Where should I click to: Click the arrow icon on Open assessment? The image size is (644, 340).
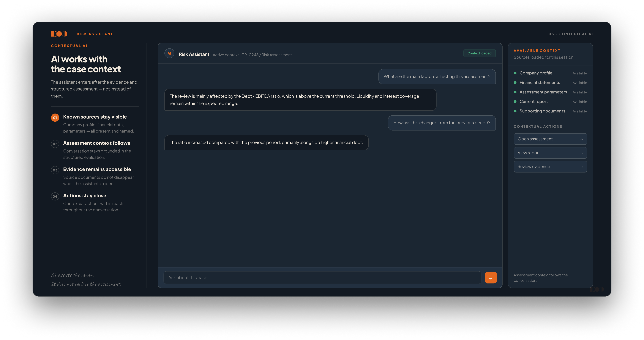pos(581,139)
